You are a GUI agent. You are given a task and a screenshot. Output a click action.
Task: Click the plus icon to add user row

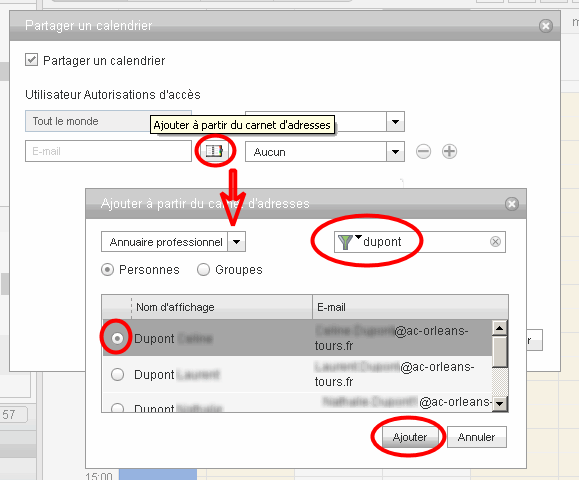[449, 151]
